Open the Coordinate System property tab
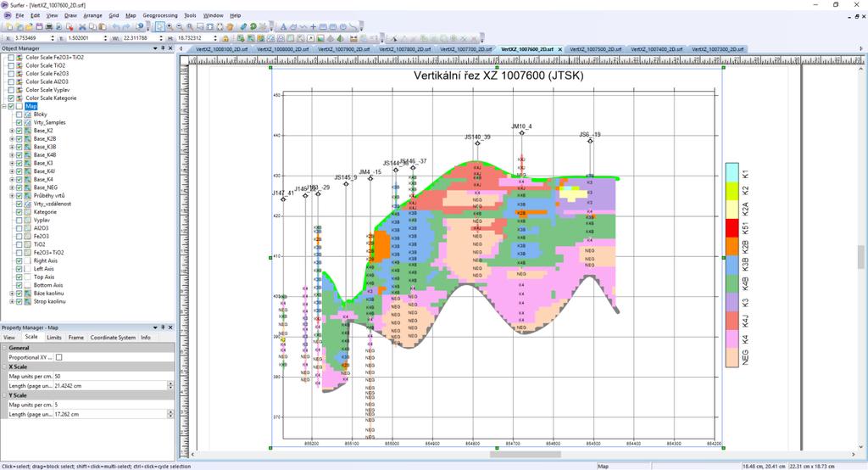Viewport: 868px width, 470px height. coord(113,338)
